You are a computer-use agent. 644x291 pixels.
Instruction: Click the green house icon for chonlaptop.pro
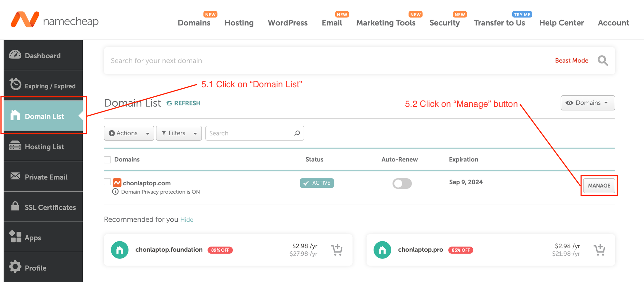click(x=383, y=250)
